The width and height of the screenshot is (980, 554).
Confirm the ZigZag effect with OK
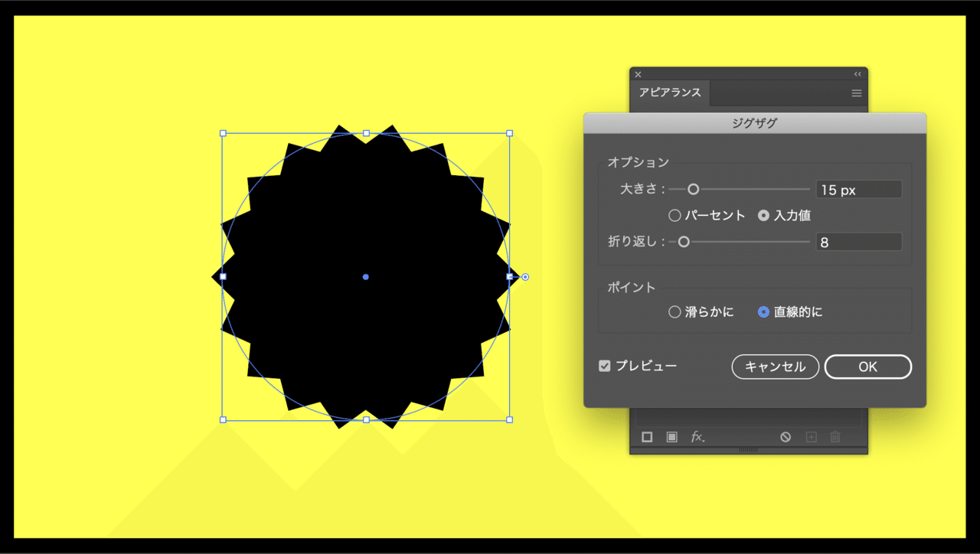[867, 367]
